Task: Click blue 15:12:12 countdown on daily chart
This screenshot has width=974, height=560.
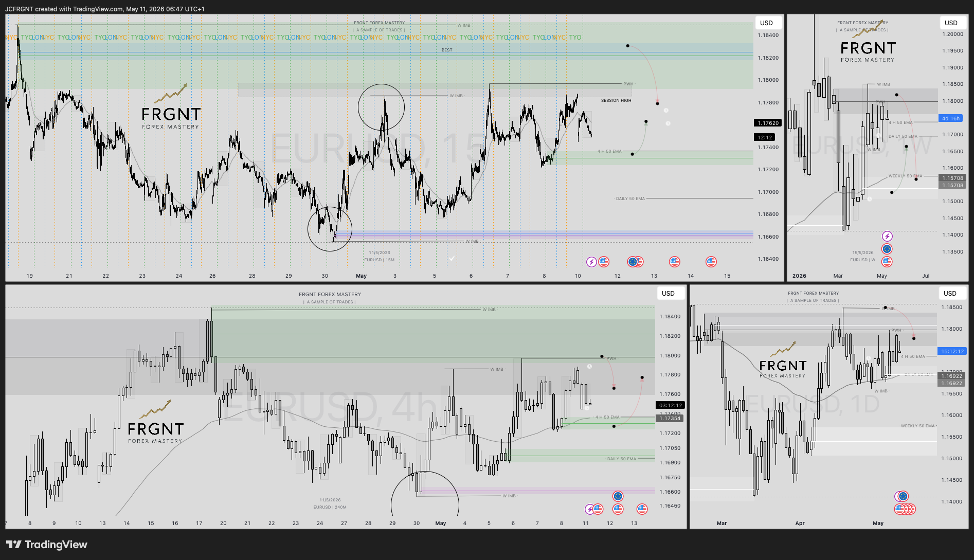Action: [952, 351]
